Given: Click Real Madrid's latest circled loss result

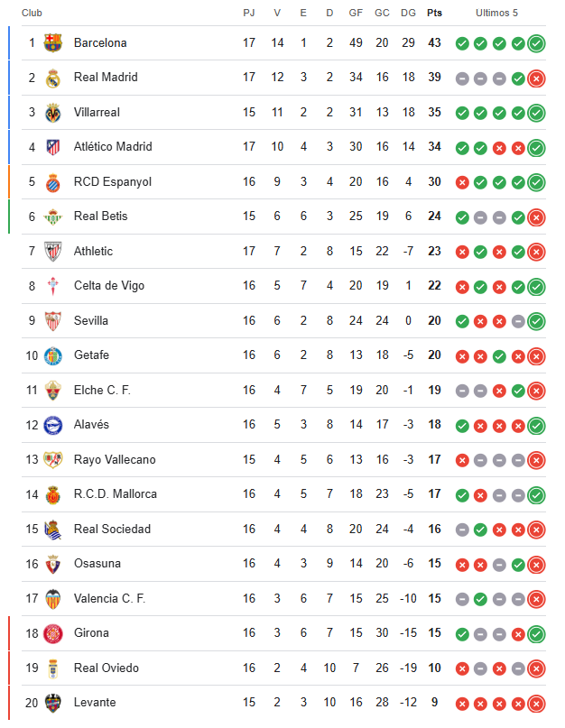Looking at the screenshot, I should pyautogui.click(x=537, y=78).
